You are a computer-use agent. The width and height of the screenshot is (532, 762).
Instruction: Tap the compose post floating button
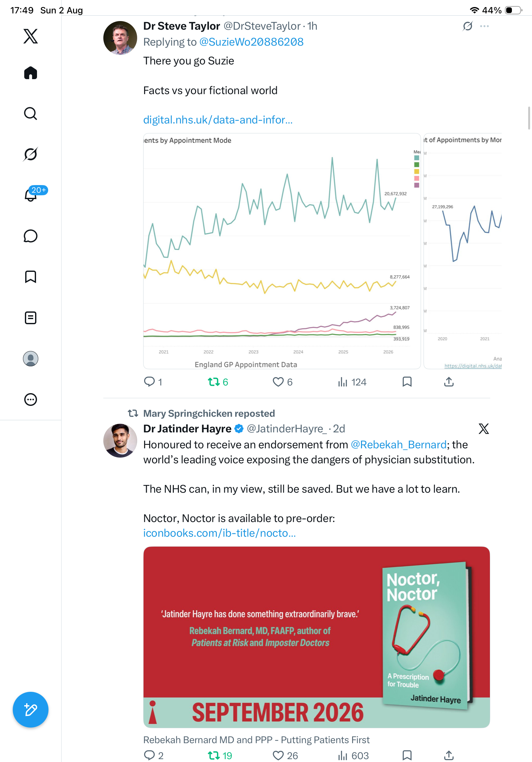(31, 710)
